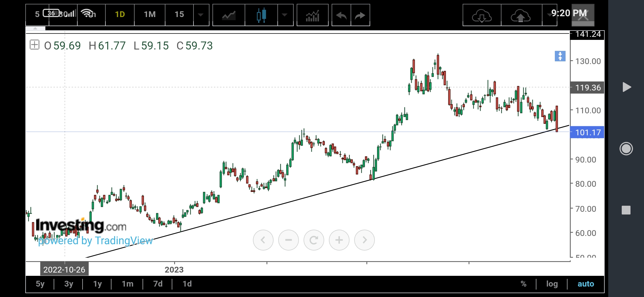Image resolution: width=644 pixels, height=297 pixels.
Task: Select the candlestick chart style icon
Action: pos(261,15)
